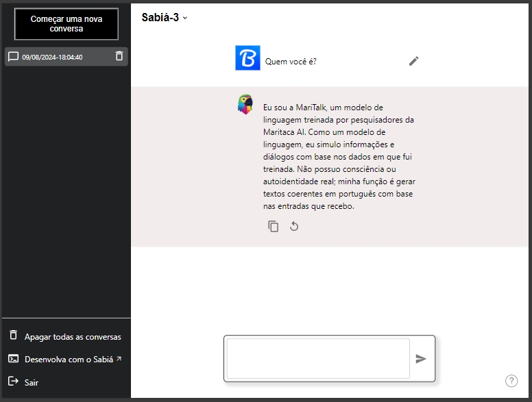Click the terminal icon beside Desenvolva com o Sabiá

click(13, 359)
